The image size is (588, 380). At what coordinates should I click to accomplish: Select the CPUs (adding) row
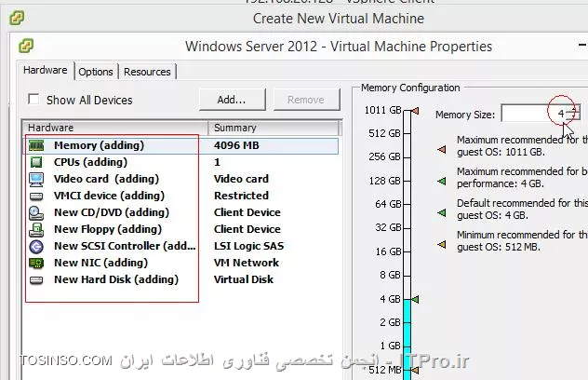click(x=181, y=162)
